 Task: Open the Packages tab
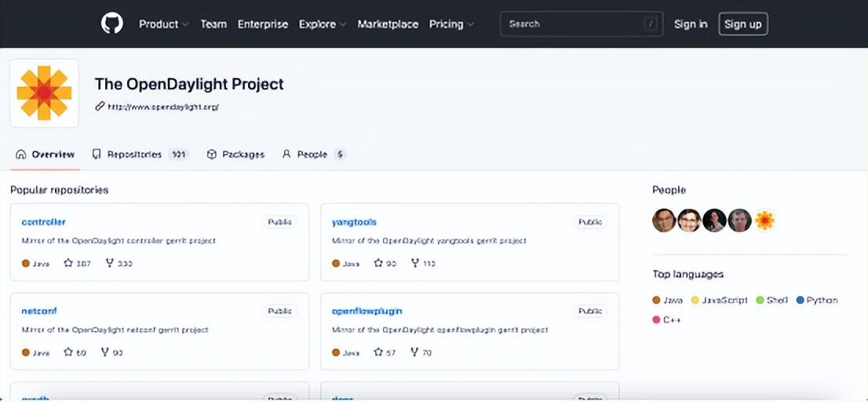tap(235, 155)
